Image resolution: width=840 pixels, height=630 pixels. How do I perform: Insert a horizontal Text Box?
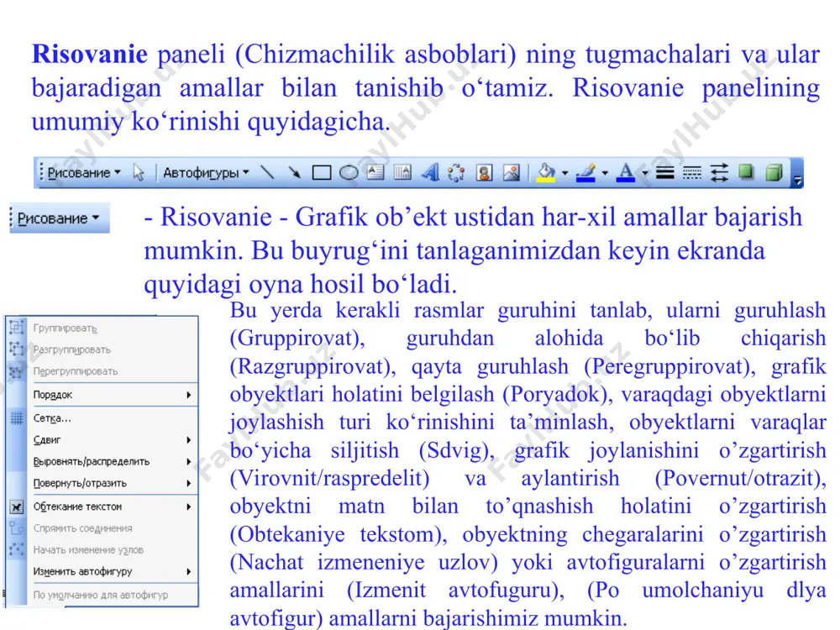pos(375,172)
